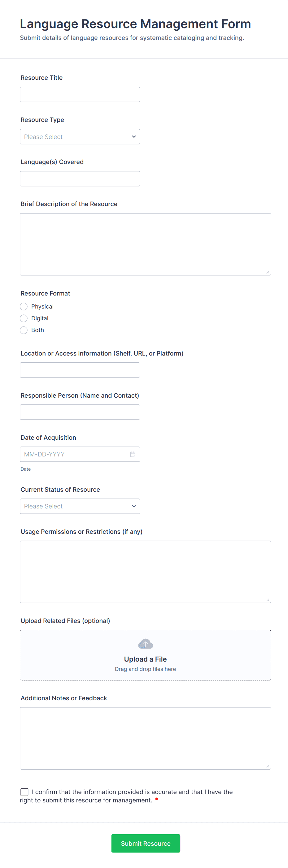Click the Current Status dropdown chevron

pos(133,506)
